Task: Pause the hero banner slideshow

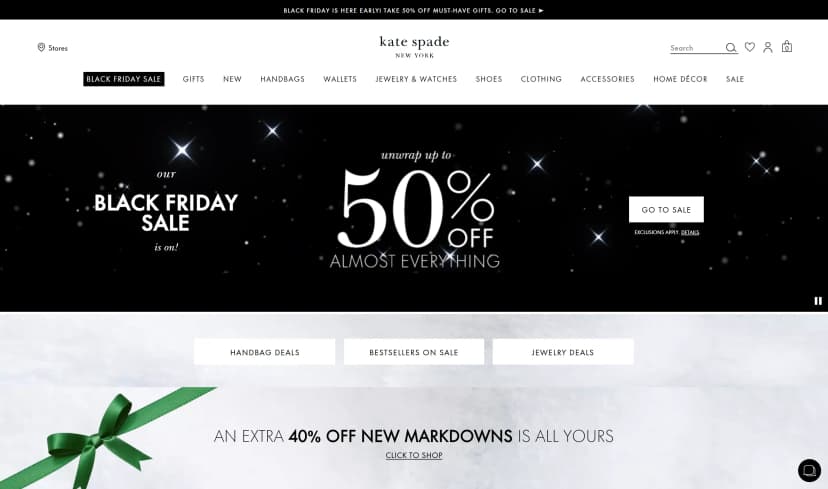Action: click(818, 301)
